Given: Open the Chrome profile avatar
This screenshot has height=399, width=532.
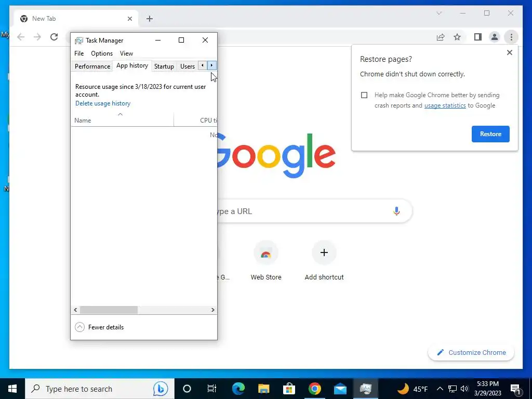Looking at the screenshot, I should [x=495, y=37].
